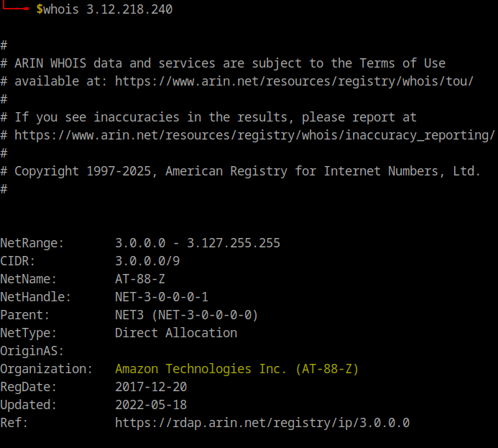Open the rdap.arin.net registry Ref link
This screenshot has width=498, height=448.
(x=262, y=423)
